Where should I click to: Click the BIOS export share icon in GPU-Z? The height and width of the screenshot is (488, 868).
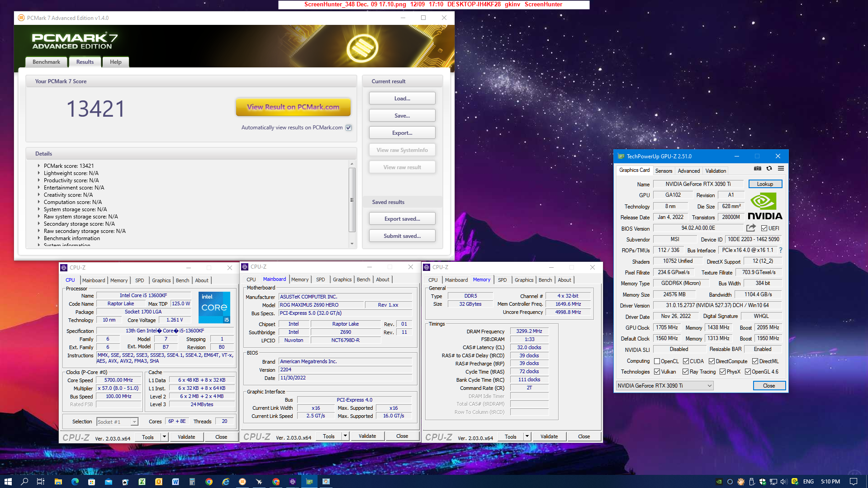click(x=751, y=228)
